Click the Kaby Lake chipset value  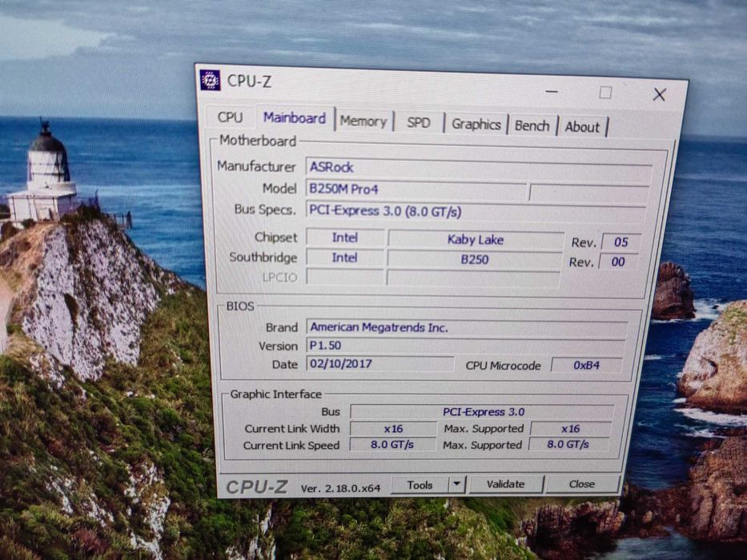pos(476,240)
